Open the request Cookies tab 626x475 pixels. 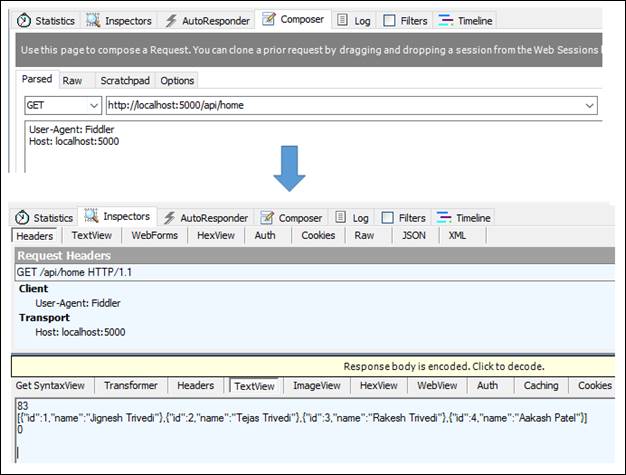[x=318, y=236]
